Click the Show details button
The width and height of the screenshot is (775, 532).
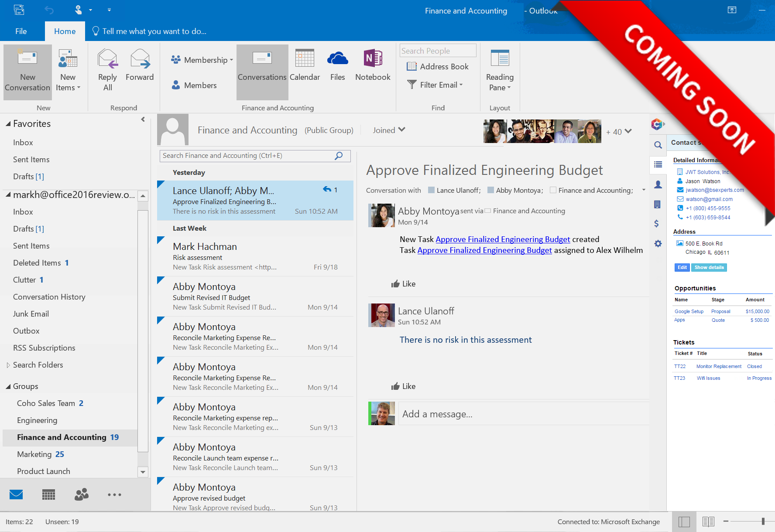pyautogui.click(x=709, y=267)
